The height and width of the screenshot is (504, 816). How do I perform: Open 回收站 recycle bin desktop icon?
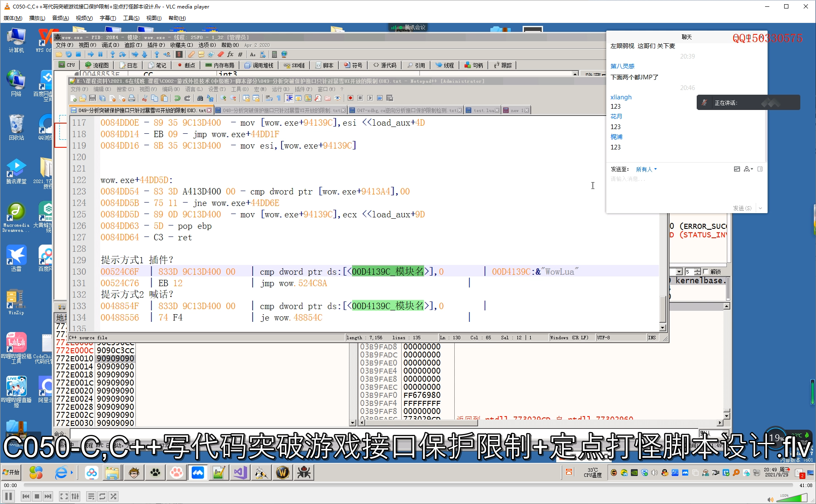16,127
